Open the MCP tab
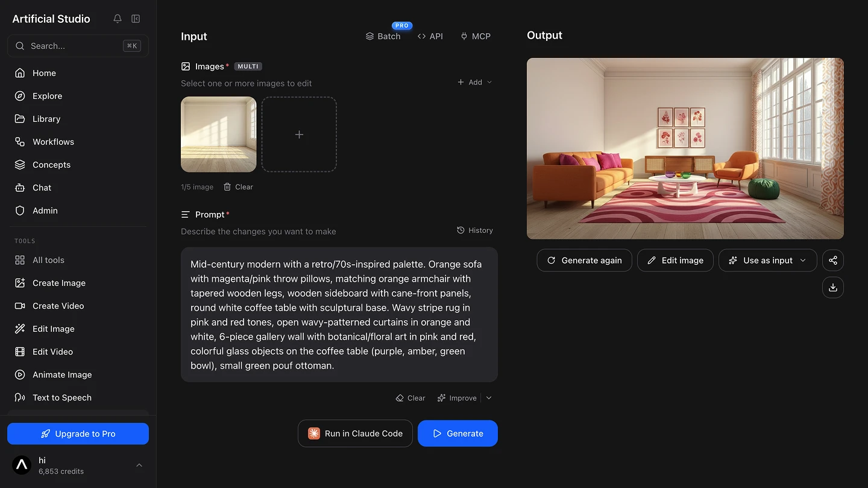This screenshot has height=488, width=868. (475, 36)
